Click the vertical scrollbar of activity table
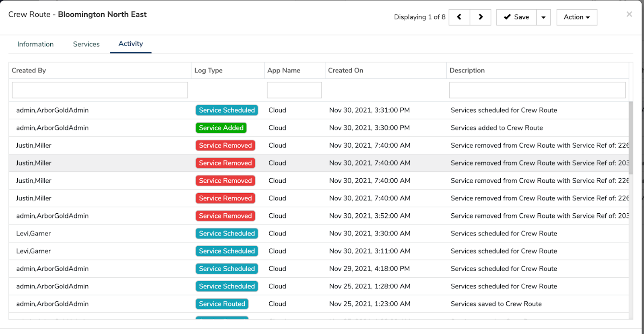 click(631, 138)
